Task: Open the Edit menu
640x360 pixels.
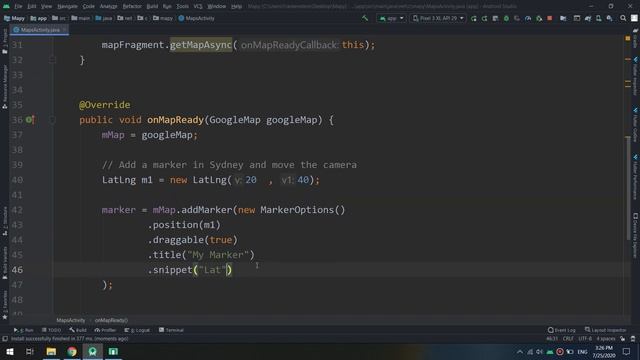Action: click(32, 6)
